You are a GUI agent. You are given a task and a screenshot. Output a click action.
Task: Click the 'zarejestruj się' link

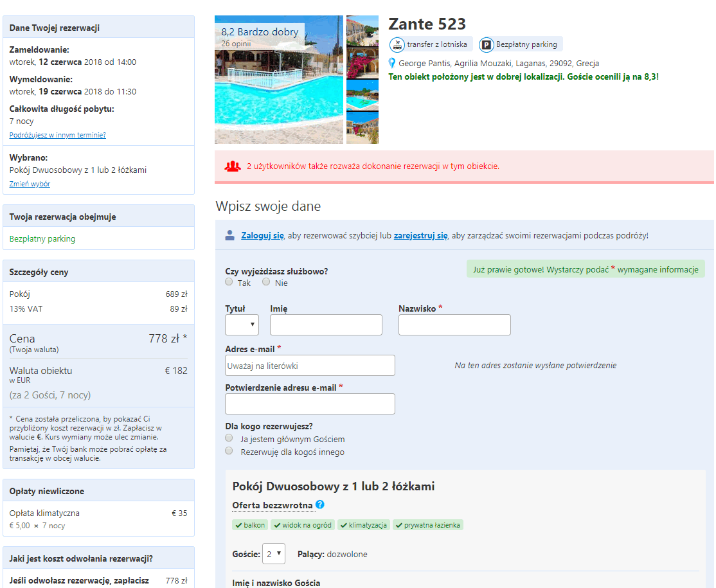point(420,235)
